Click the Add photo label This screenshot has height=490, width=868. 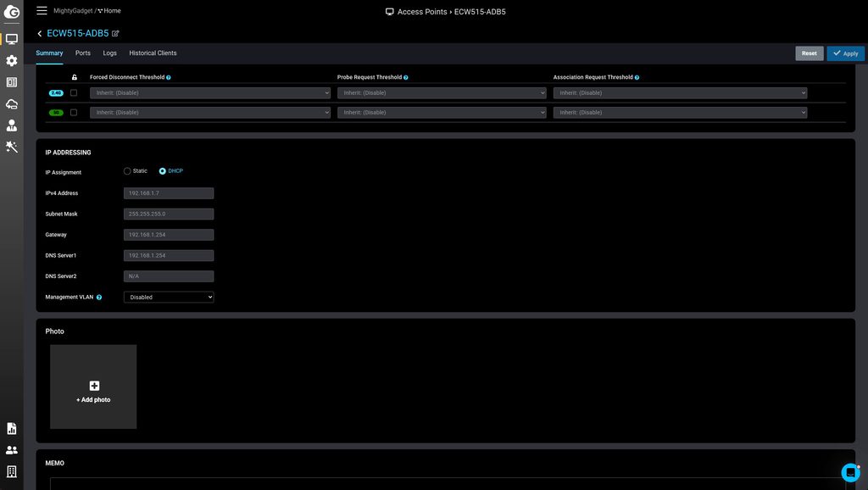pyautogui.click(x=93, y=400)
